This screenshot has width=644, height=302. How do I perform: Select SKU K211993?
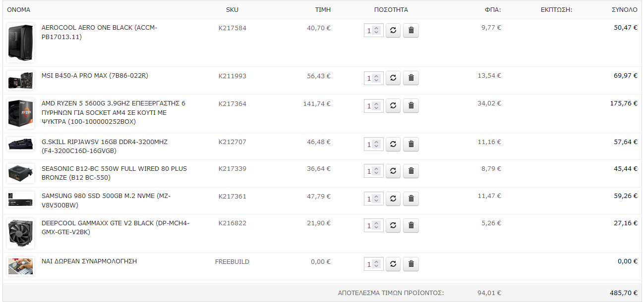(x=233, y=76)
